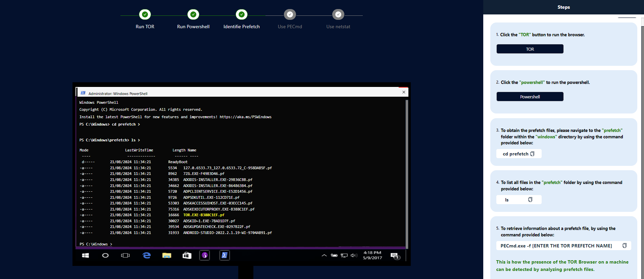Open Microsoft Store taskbar icon
The image size is (644, 279).
pyautogui.click(x=187, y=255)
